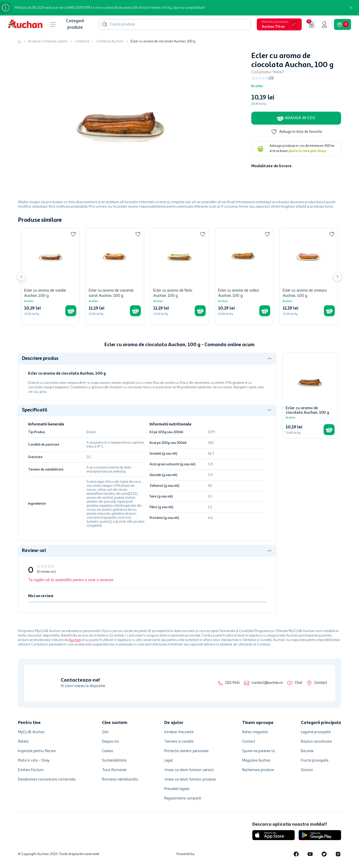Viewport: 359px width, 868px height.
Task: Click sidebar Ecler ciocolata thumbnail
Action: tap(310, 383)
